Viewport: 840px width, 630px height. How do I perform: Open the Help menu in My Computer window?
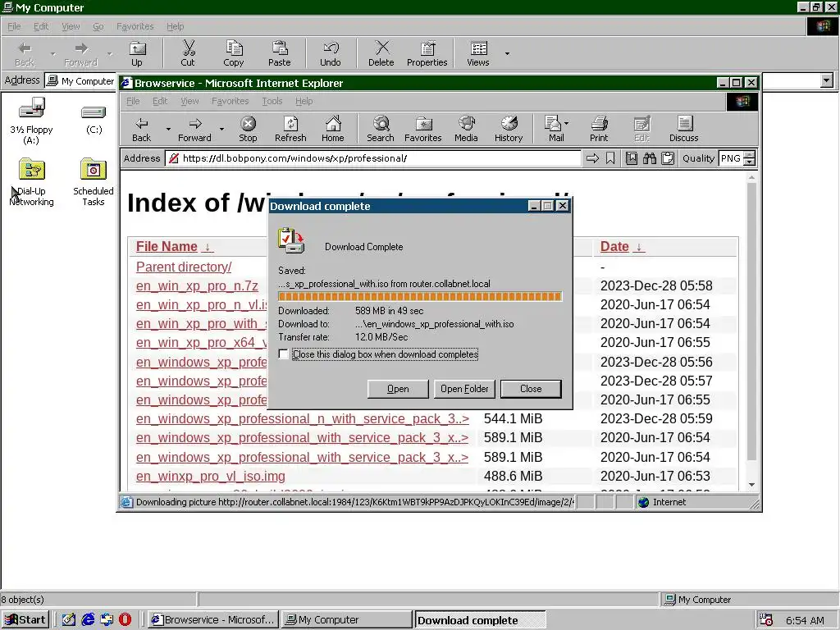(176, 26)
